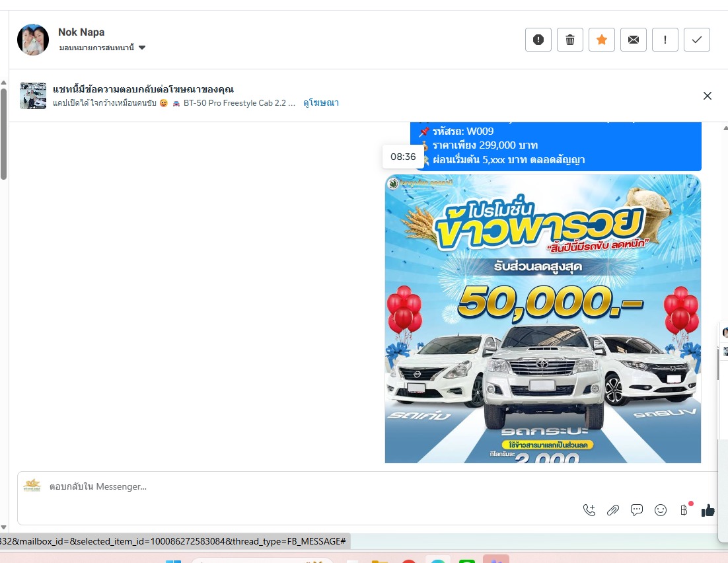This screenshot has height=563, width=728.
Task: Click the baht payment request icon
Action: pos(684,509)
